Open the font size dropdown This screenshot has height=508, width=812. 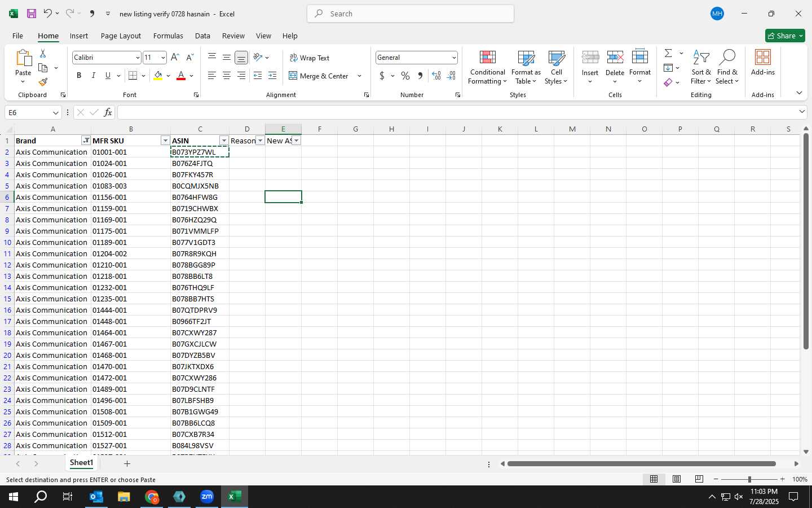pyautogui.click(x=163, y=58)
